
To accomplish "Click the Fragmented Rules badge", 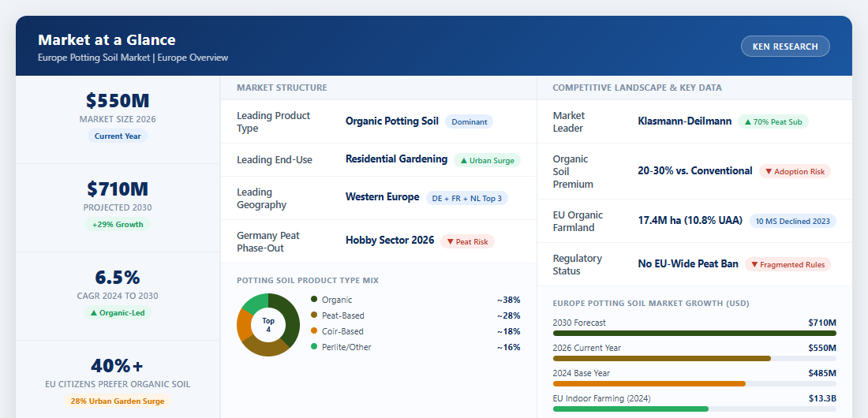I will point(788,265).
